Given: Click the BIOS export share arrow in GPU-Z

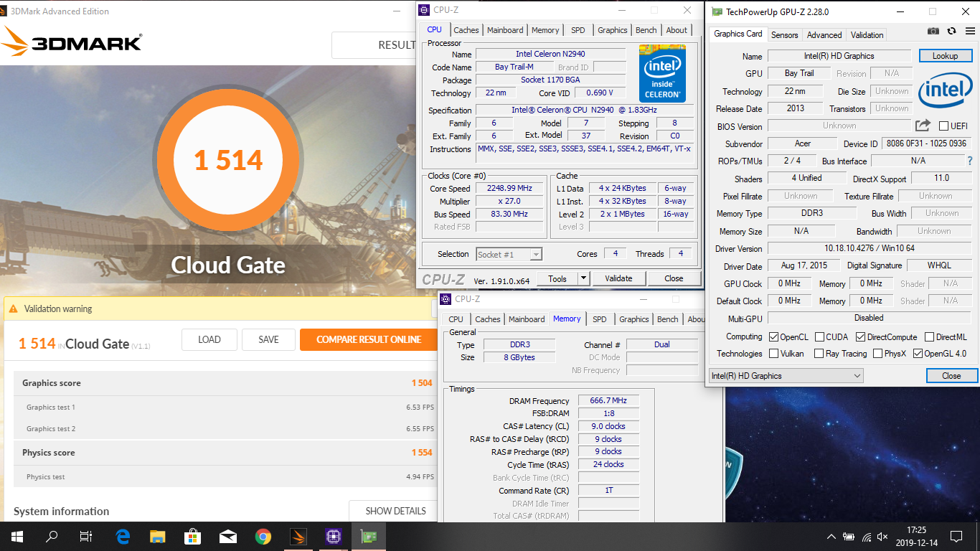Looking at the screenshot, I should [x=923, y=126].
